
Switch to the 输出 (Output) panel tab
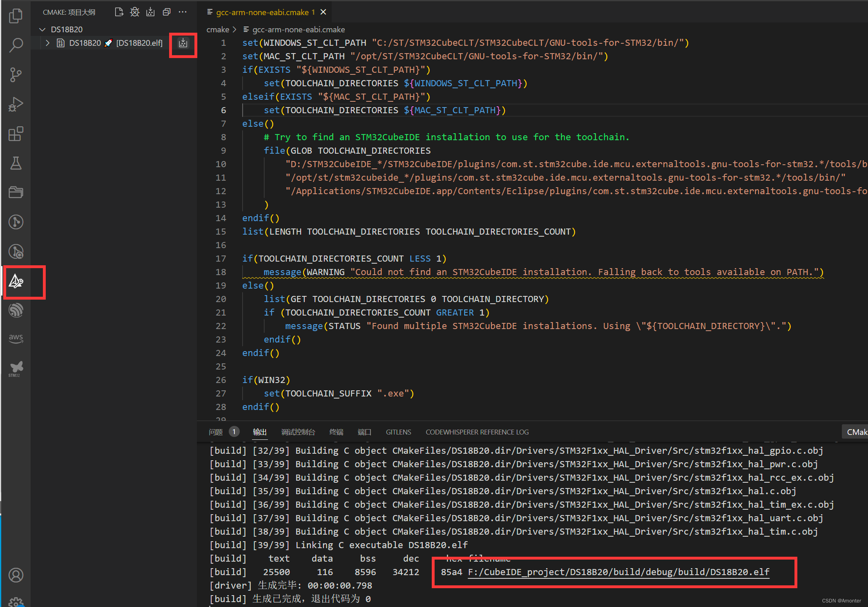pyautogui.click(x=259, y=432)
